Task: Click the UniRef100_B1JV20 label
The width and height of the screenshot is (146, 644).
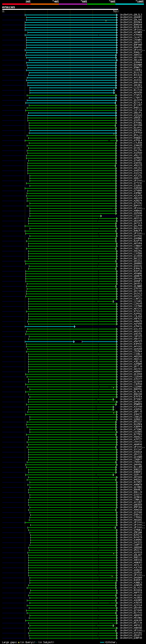Action: point(131,588)
